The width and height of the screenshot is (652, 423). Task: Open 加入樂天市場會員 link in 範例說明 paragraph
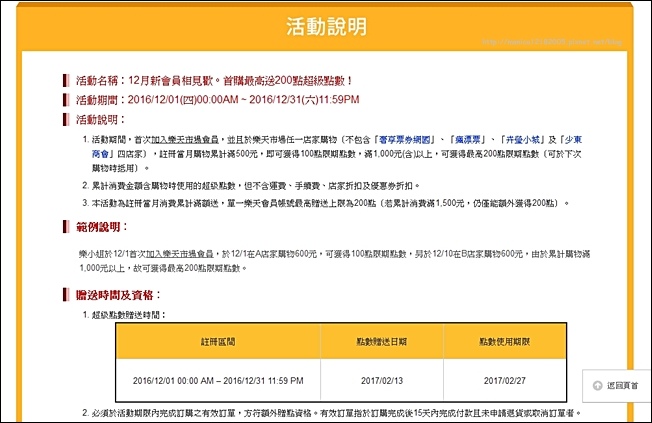coord(180,254)
